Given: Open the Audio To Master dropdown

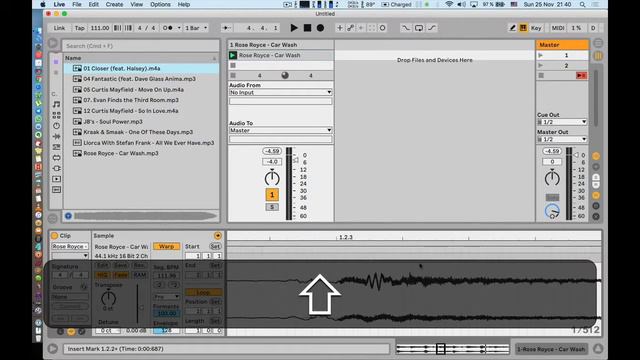Looking at the screenshot, I should click(x=280, y=131).
